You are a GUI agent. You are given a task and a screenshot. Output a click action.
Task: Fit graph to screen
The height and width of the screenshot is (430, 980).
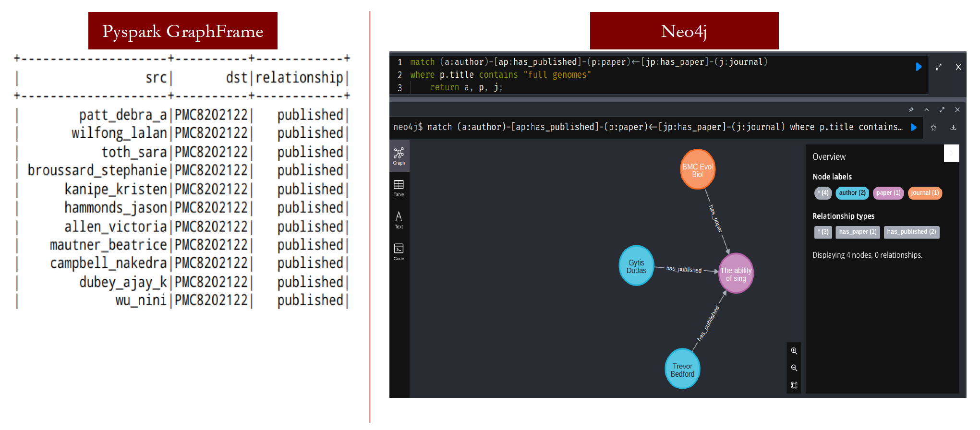(x=794, y=385)
